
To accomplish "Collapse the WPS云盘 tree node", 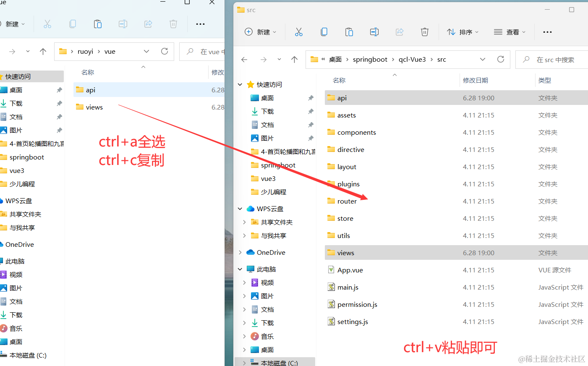I will point(240,209).
